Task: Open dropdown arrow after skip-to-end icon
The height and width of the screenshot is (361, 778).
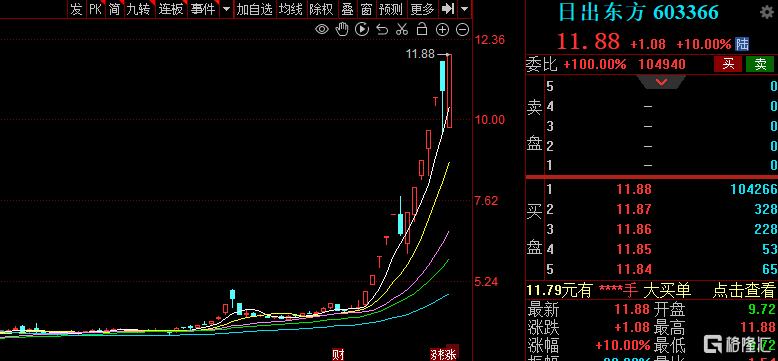Action: tap(464, 9)
